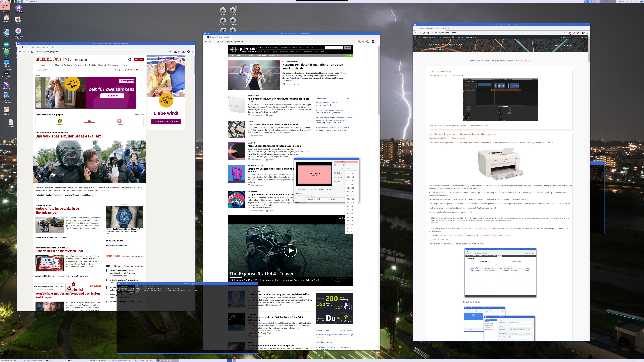The width and height of the screenshot is (644, 362).
Task: Launch Arduino IDE from desktop
Action: pos(7,45)
